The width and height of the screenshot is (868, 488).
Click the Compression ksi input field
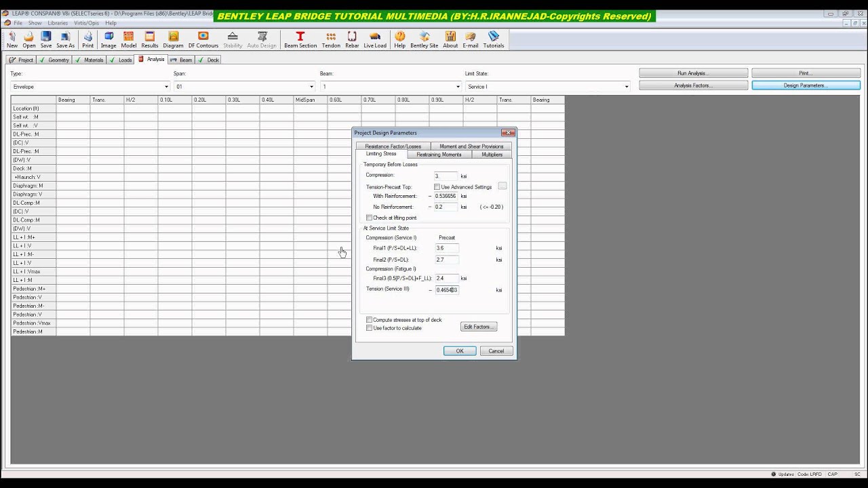(x=446, y=176)
